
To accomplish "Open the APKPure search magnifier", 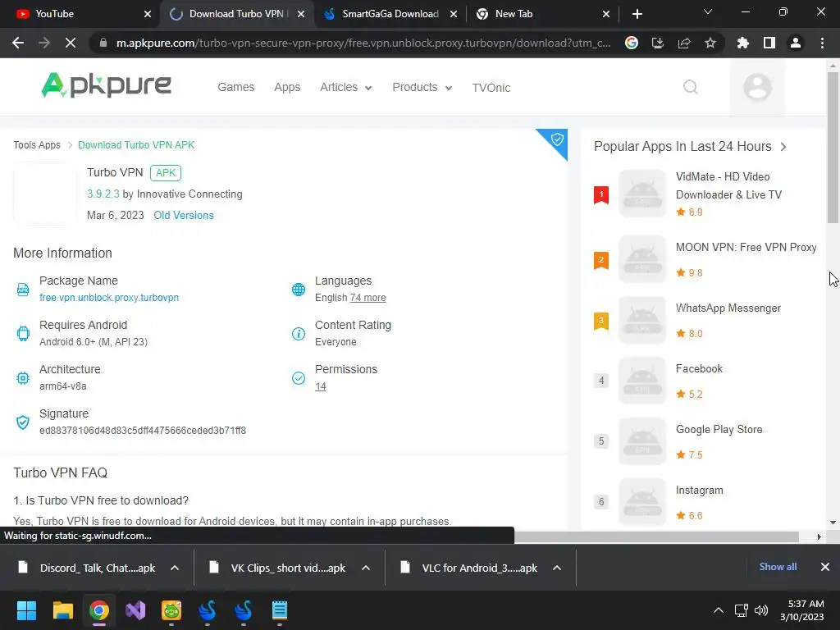I will tap(691, 87).
